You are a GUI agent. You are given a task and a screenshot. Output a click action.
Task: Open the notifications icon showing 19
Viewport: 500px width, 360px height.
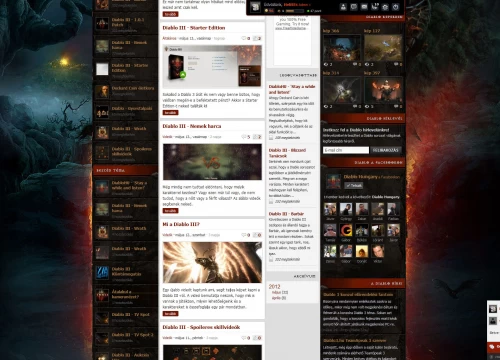pos(375,7)
